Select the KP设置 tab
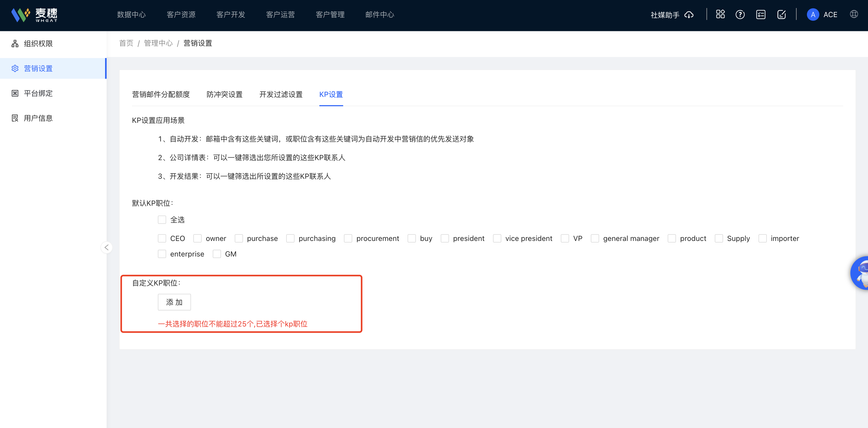 331,95
